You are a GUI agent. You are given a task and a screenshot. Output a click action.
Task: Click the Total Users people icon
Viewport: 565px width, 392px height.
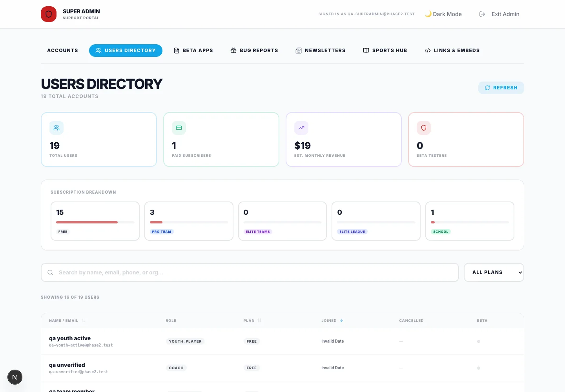coord(56,128)
